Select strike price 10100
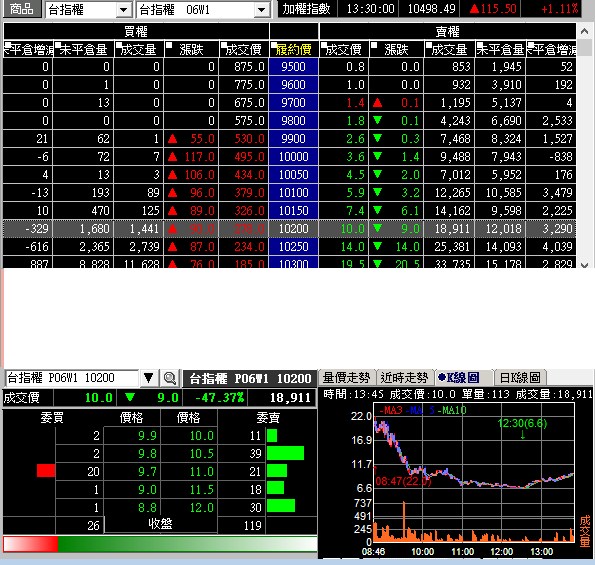The image size is (595, 565). (x=293, y=193)
